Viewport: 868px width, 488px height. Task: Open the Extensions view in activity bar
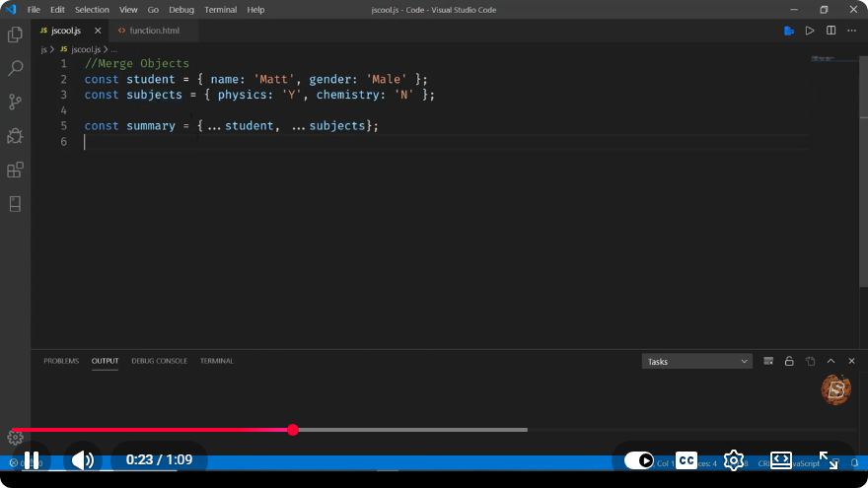(x=15, y=170)
